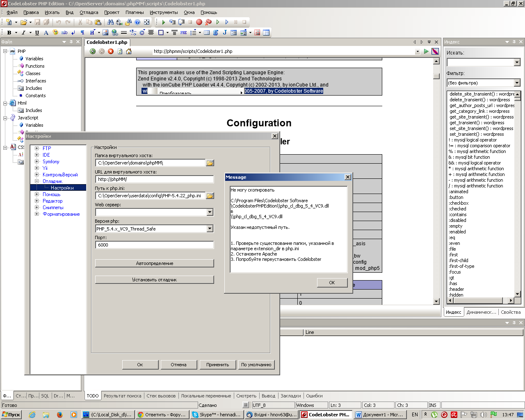Open the Web сервер dropdown

[x=210, y=212]
